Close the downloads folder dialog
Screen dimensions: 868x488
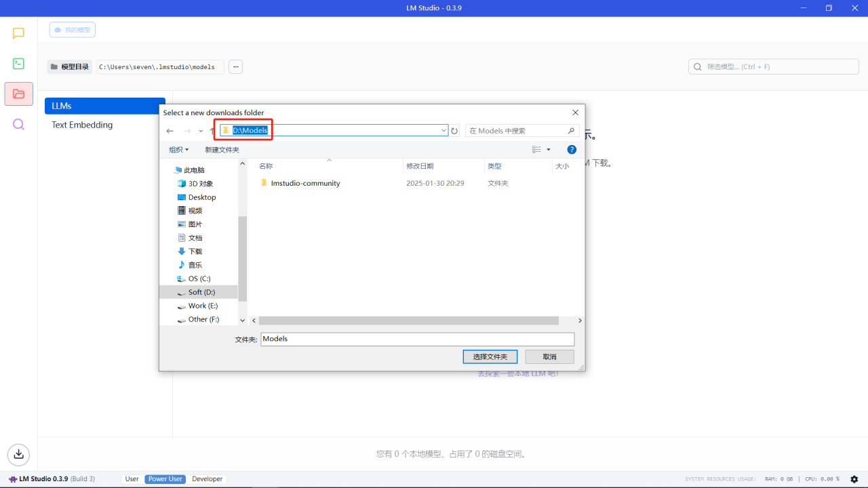pos(576,113)
